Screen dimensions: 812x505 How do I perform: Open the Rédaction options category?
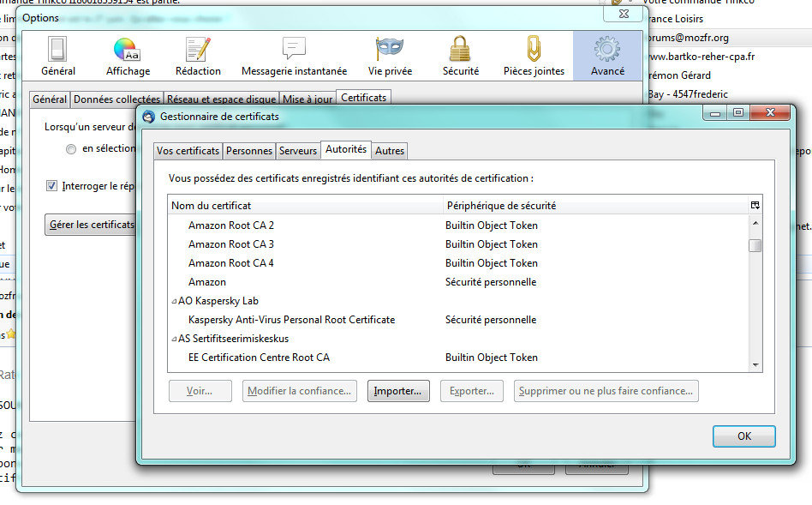click(198, 56)
